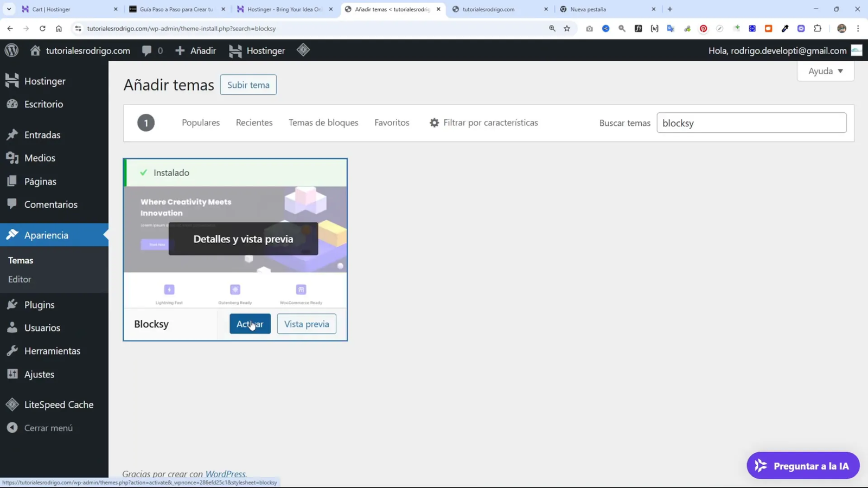Image resolution: width=868 pixels, height=488 pixels.
Task: Switch to the Temas de bloques filter
Action: [x=323, y=123]
